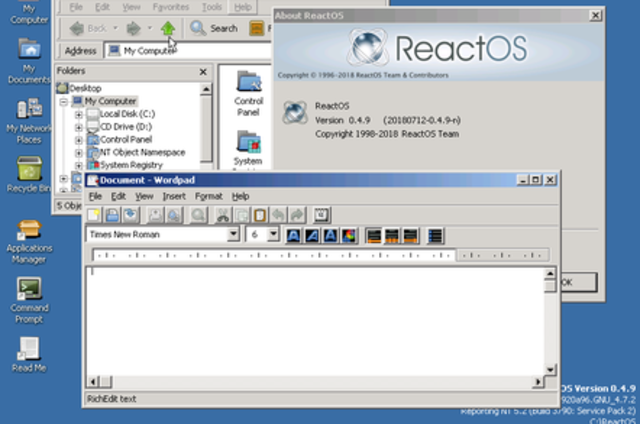Select Align Right in Wordpad format bar
Image resolution: width=640 pixels, height=424 pixels.
(410, 235)
